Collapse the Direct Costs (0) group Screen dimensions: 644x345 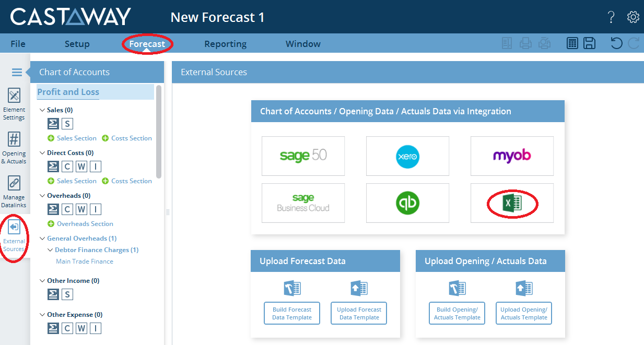[x=42, y=153]
